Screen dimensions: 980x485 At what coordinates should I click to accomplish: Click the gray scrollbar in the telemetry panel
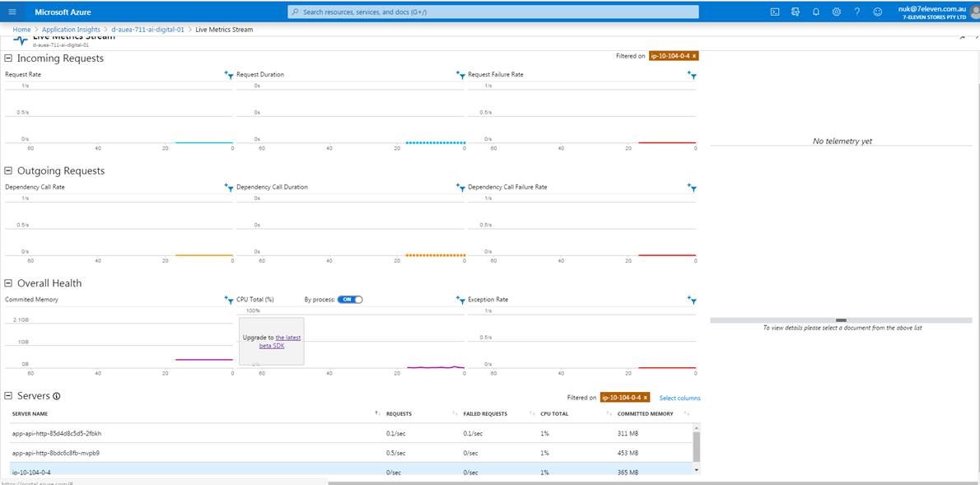click(x=841, y=319)
